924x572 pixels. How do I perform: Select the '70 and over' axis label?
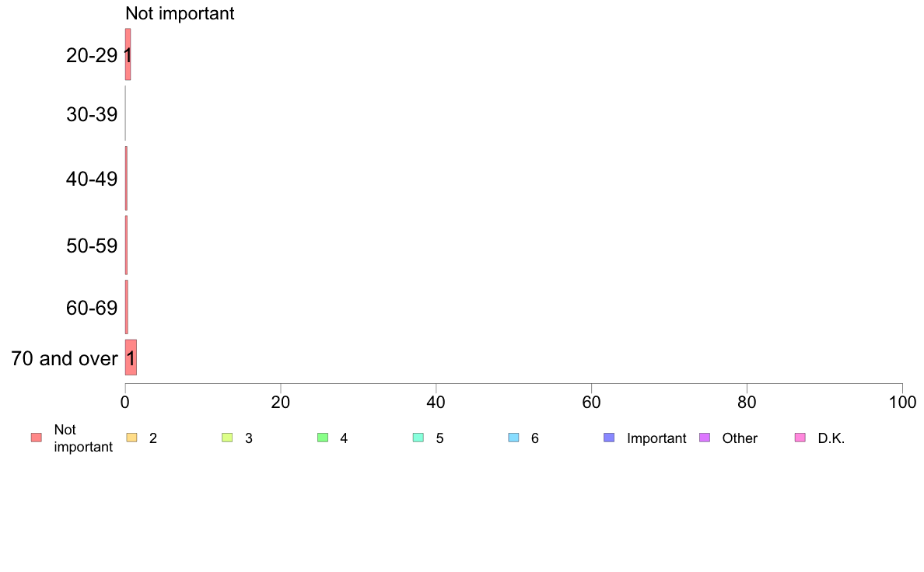[65, 358]
